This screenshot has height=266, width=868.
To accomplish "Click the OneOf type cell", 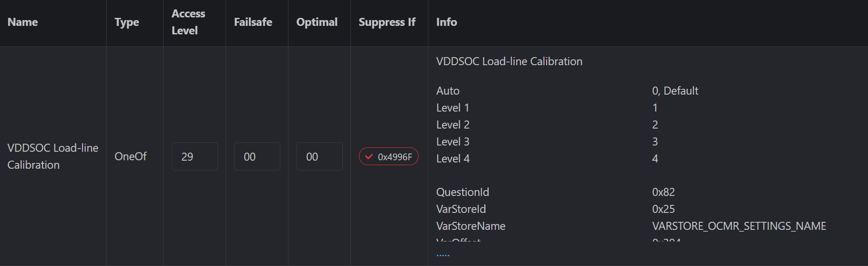I will pyautogui.click(x=131, y=156).
